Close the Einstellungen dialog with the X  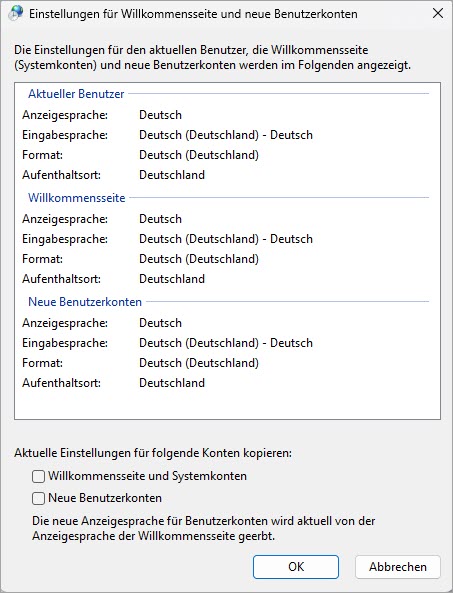coord(437,13)
